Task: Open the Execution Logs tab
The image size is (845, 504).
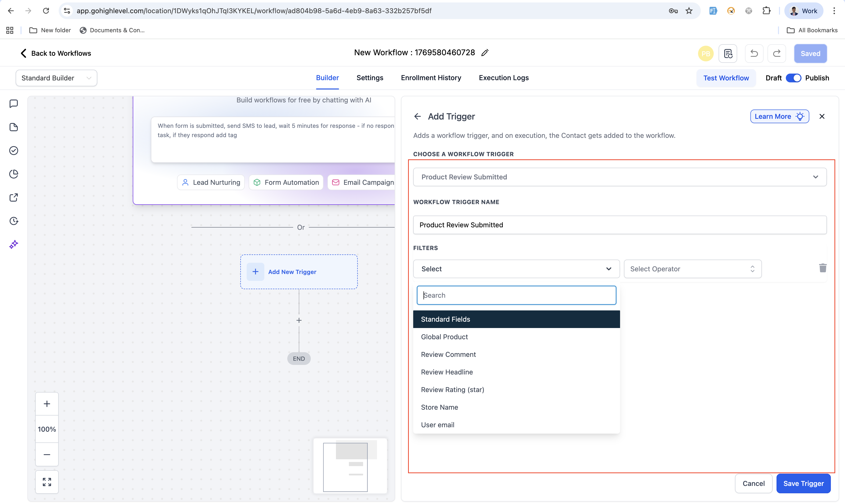Action: coord(503,78)
